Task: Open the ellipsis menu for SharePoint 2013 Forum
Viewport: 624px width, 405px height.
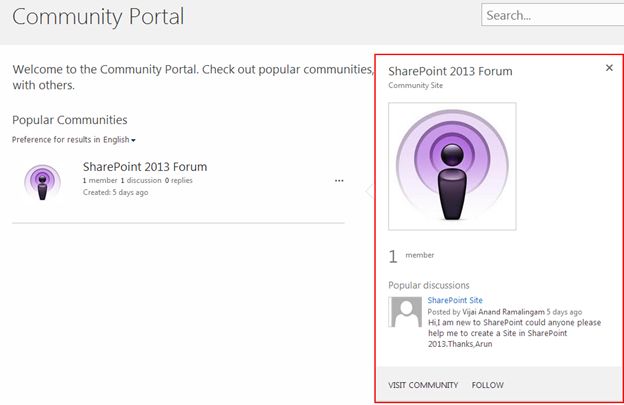Action: click(339, 181)
